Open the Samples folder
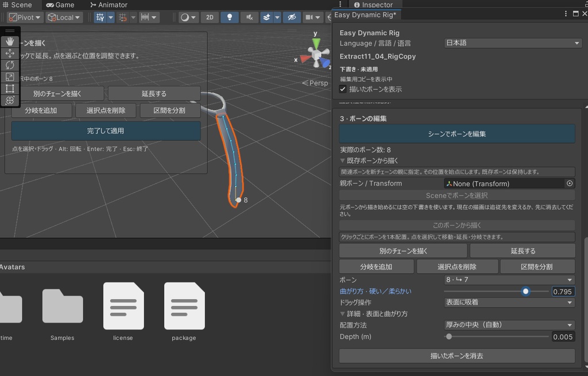The height and width of the screenshot is (376, 588). click(62, 312)
